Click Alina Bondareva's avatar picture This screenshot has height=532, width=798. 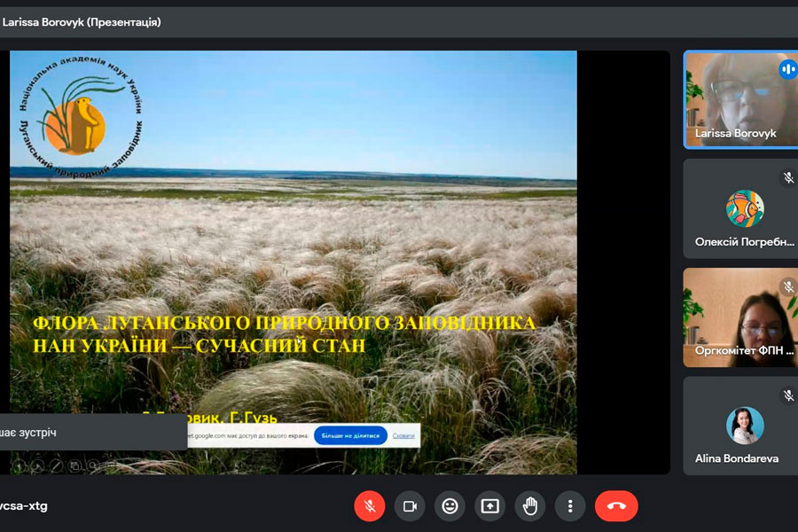(745, 426)
